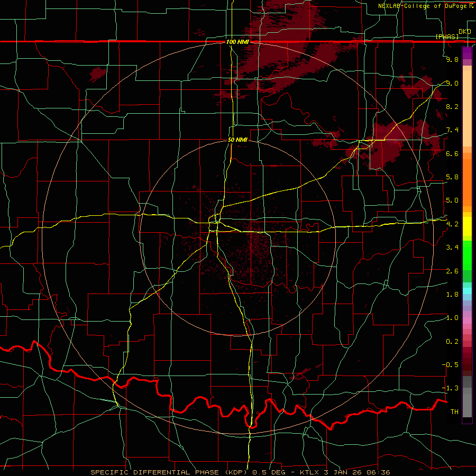476x476 pixels.
Task: Click the 3.4 scale value
Action: [x=452, y=248]
